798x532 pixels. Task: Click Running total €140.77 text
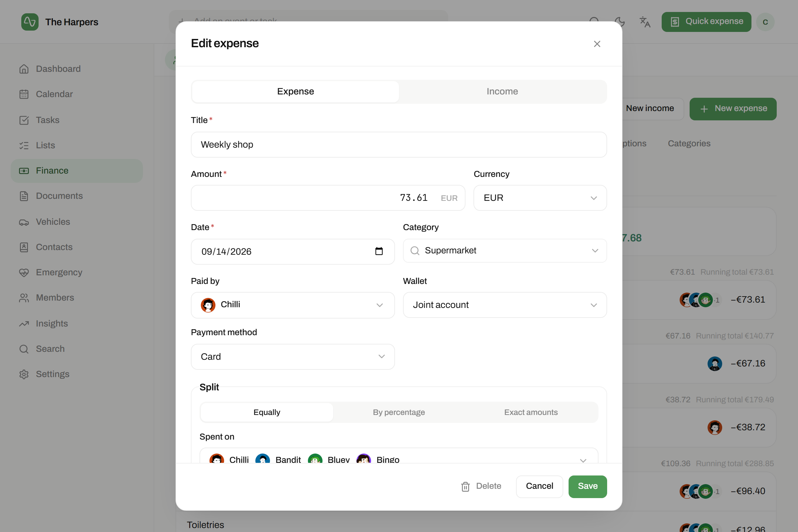734,336
